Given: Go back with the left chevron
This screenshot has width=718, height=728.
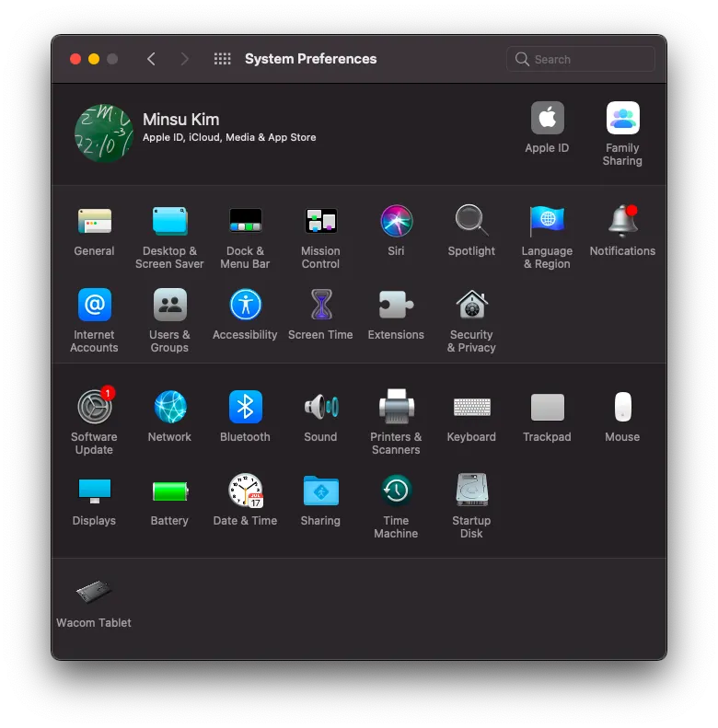Looking at the screenshot, I should (x=151, y=59).
